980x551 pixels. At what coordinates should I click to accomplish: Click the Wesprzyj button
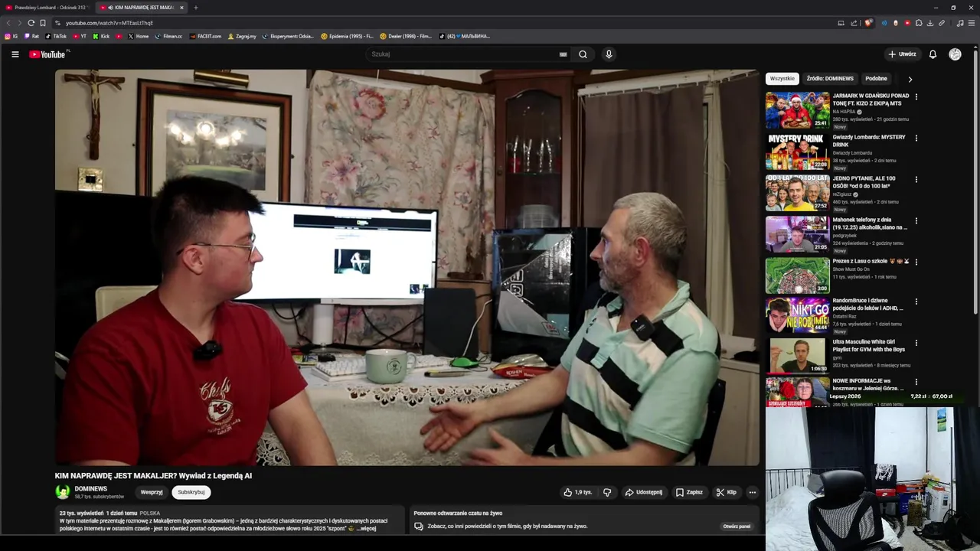[x=152, y=492]
